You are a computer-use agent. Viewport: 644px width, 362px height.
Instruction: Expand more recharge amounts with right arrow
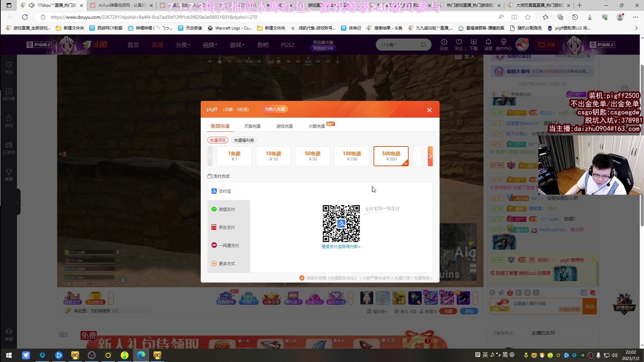430,156
